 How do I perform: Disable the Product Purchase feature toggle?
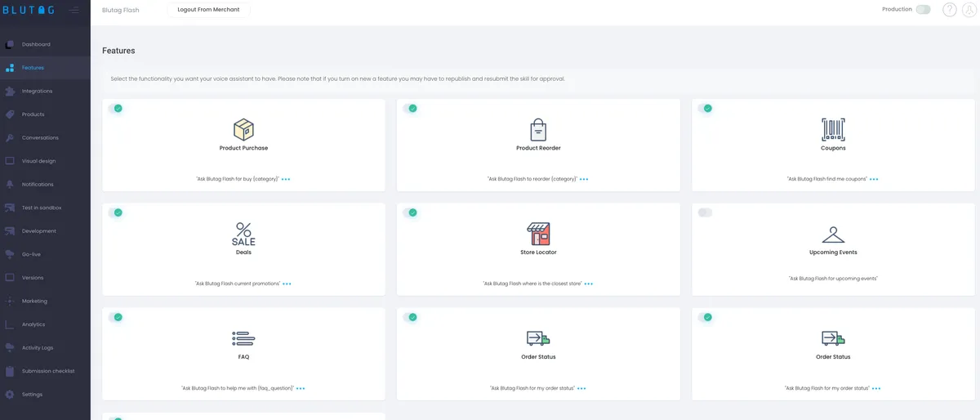(x=115, y=108)
